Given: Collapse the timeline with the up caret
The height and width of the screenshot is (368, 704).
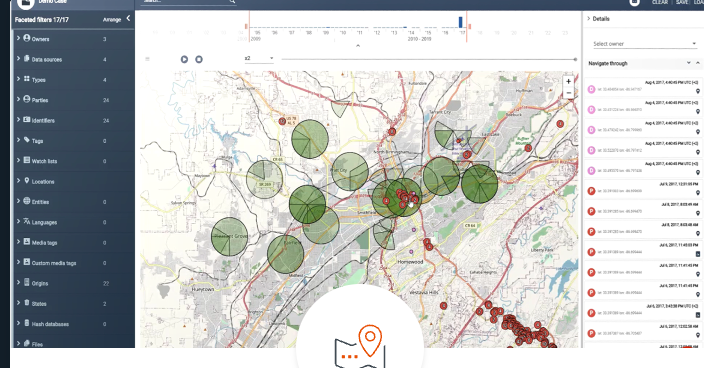Looking at the screenshot, I should point(358,46).
